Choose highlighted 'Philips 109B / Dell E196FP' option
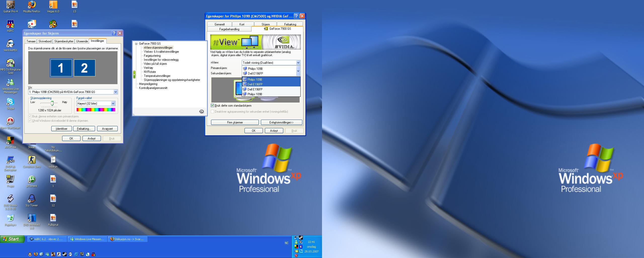The image size is (644, 258). point(271,82)
